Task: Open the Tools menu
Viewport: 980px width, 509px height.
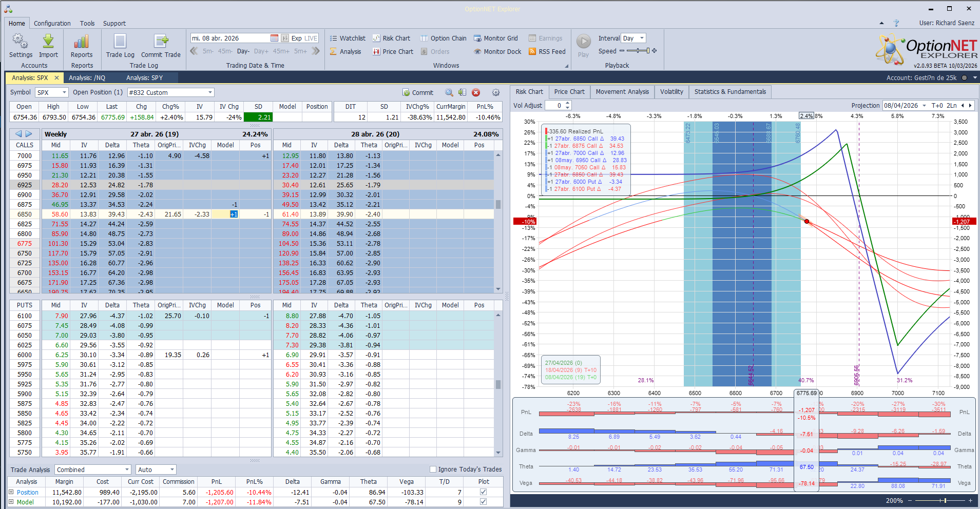Action: click(x=87, y=23)
